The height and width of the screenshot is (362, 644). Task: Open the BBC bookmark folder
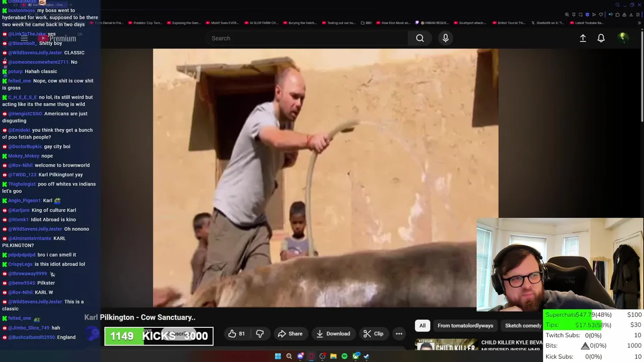pyautogui.click(x=366, y=23)
